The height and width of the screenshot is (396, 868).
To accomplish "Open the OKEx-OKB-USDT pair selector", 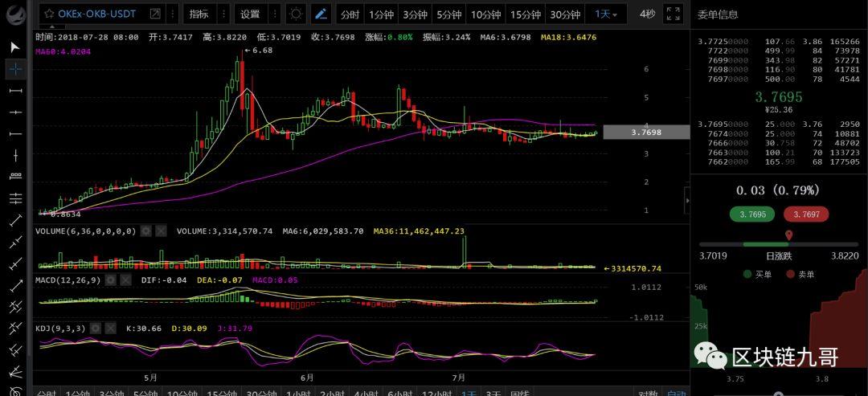I will pos(97,14).
